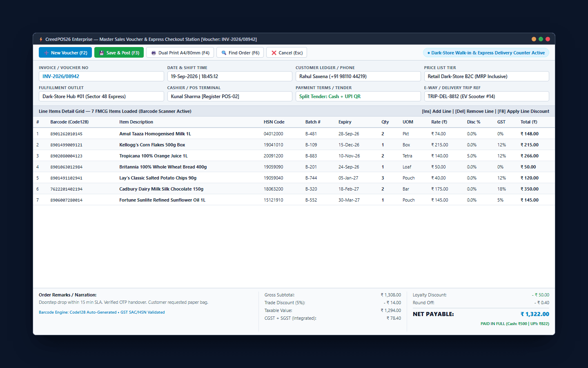Create a New Voucher (F2)
This screenshot has width=588, height=368.
coord(65,53)
